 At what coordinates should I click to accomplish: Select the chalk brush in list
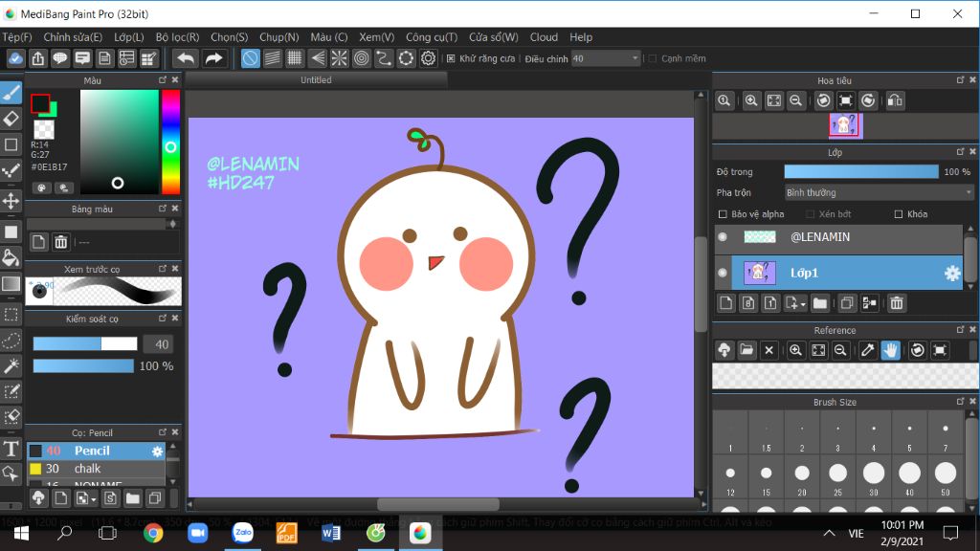point(88,469)
